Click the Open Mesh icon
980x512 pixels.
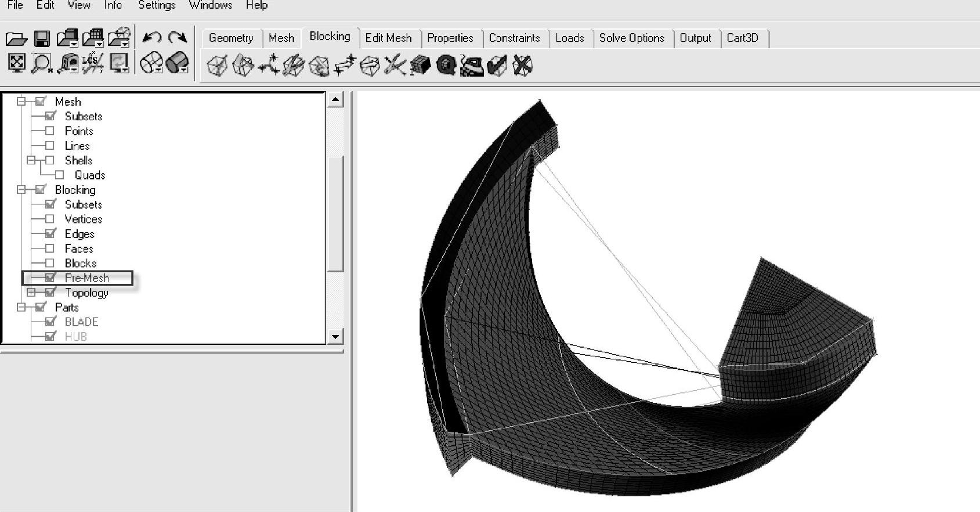93,38
